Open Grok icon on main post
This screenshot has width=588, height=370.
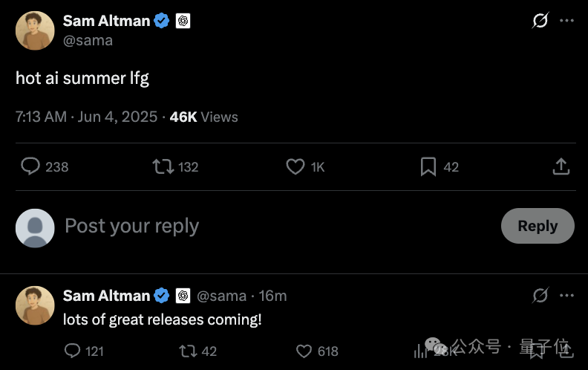click(x=540, y=21)
